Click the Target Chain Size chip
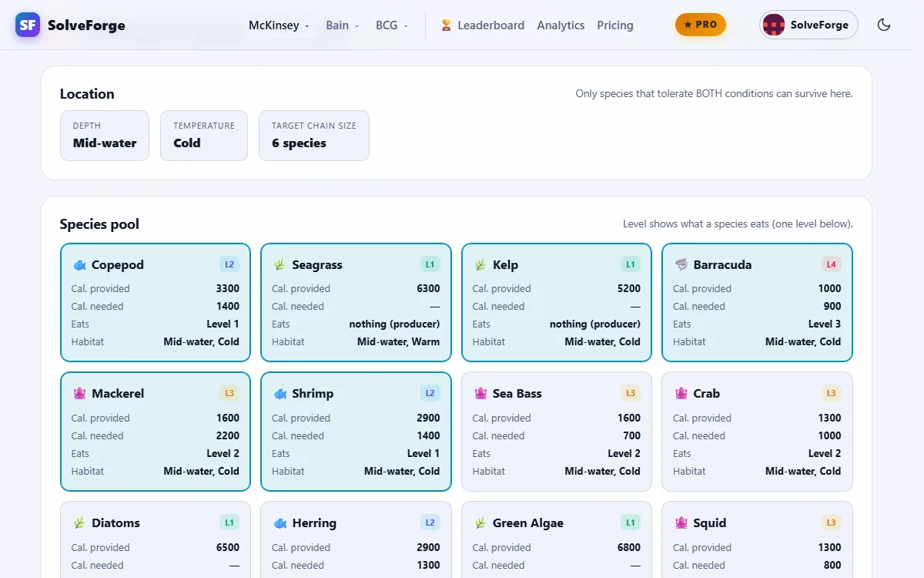Image resolution: width=924 pixels, height=578 pixels. (314, 136)
